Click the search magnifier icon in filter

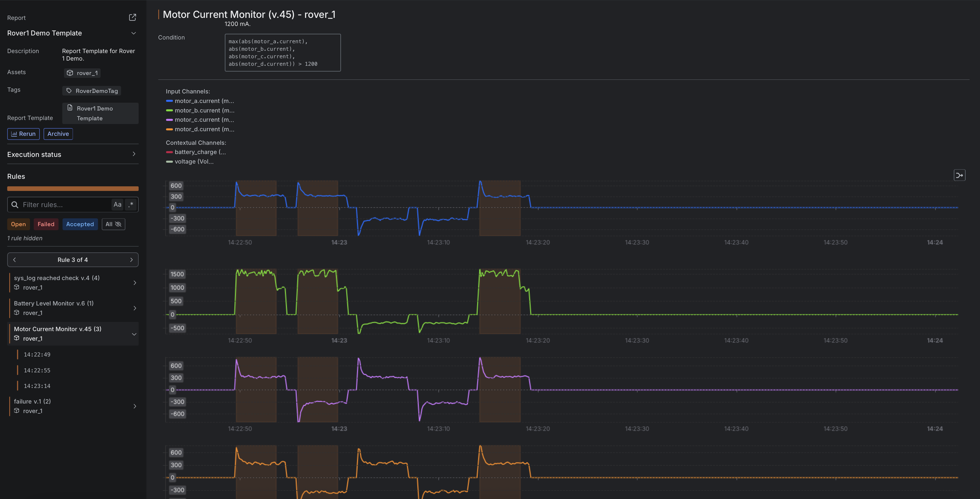click(15, 205)
